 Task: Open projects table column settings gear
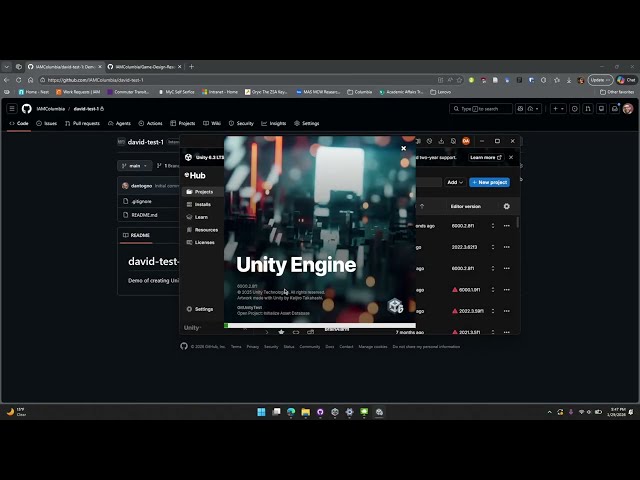click(x=507, y=207)
